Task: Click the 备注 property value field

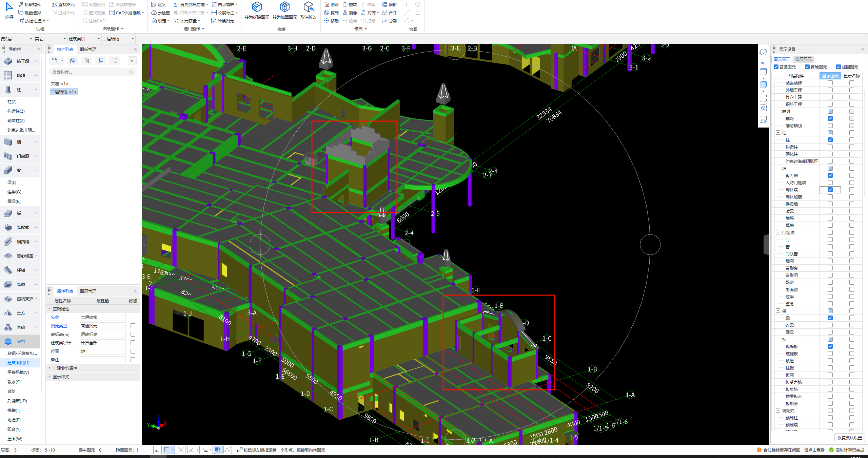Action: [103, 360]
